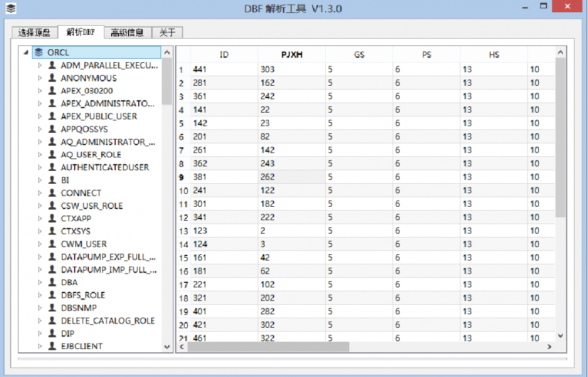Select PJXH cell with value 42
Viewport: 588px width, 377px height.
tap(292, 258)
